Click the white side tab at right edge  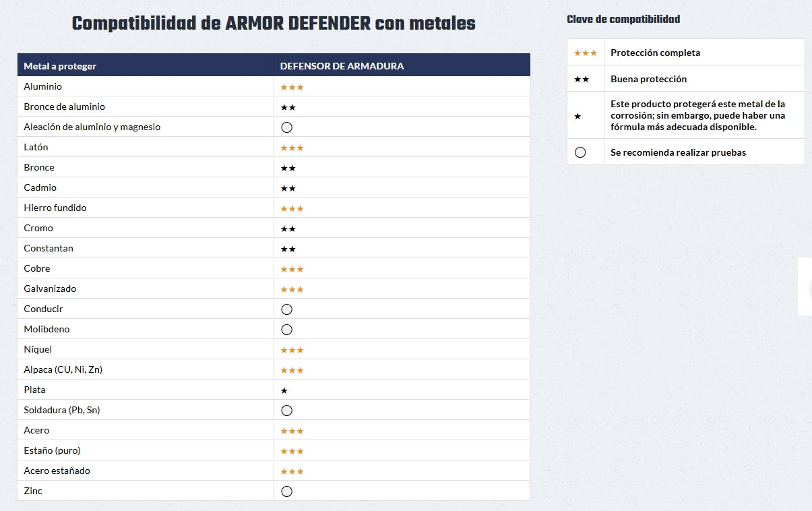[x=805, y=286]
